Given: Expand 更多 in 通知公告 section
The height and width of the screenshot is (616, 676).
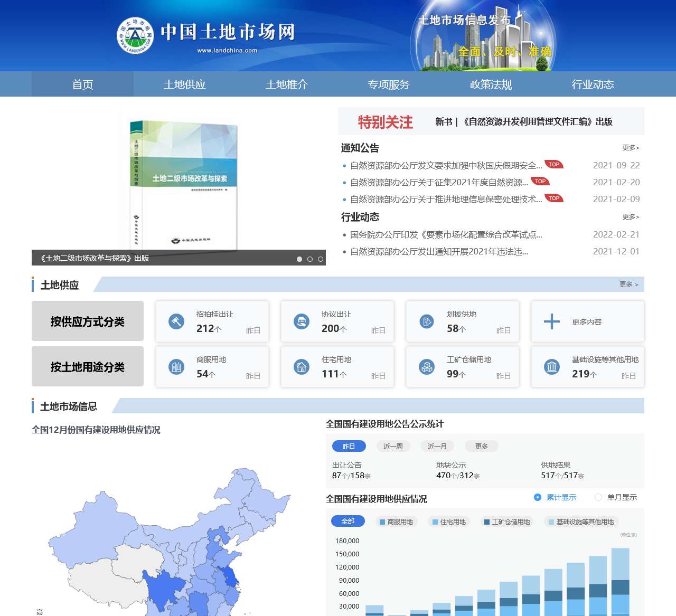Looking at the screenshot, I should click(631, 148).
